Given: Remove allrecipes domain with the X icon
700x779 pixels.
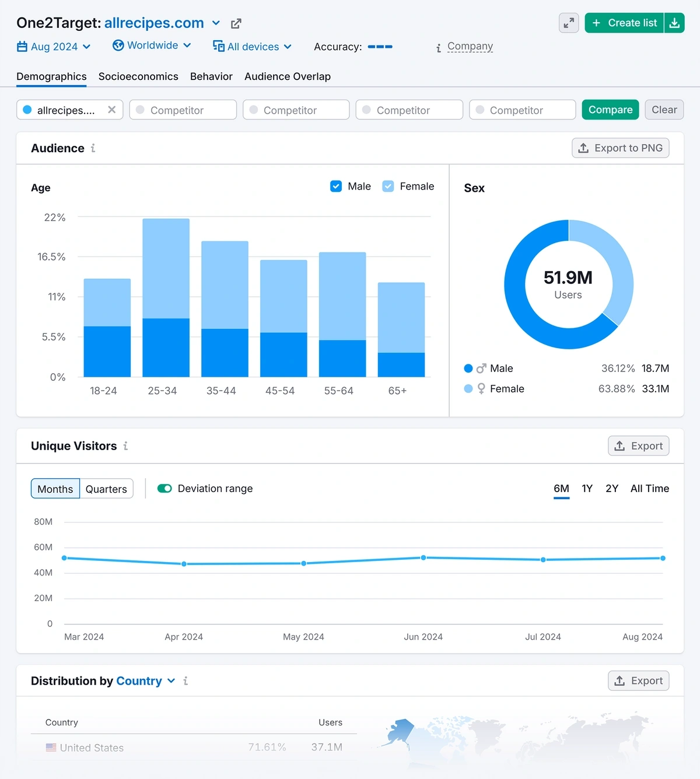Looking at the screenshot, I should point(112,110).
